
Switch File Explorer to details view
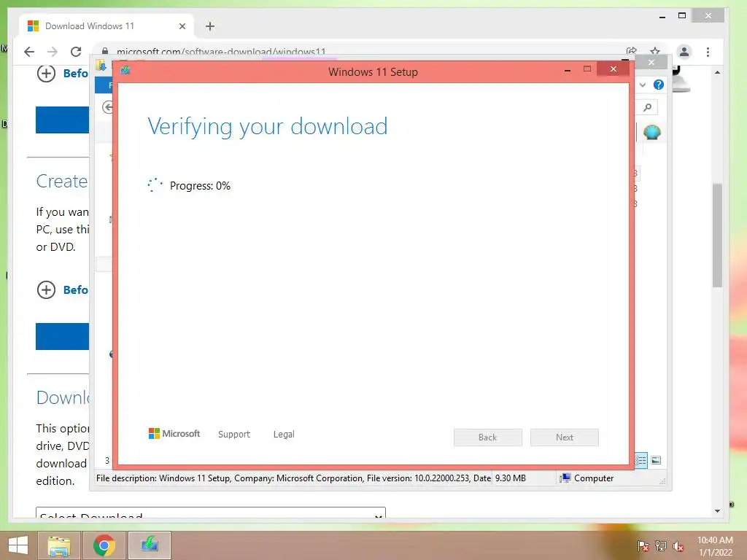(640, 460)
